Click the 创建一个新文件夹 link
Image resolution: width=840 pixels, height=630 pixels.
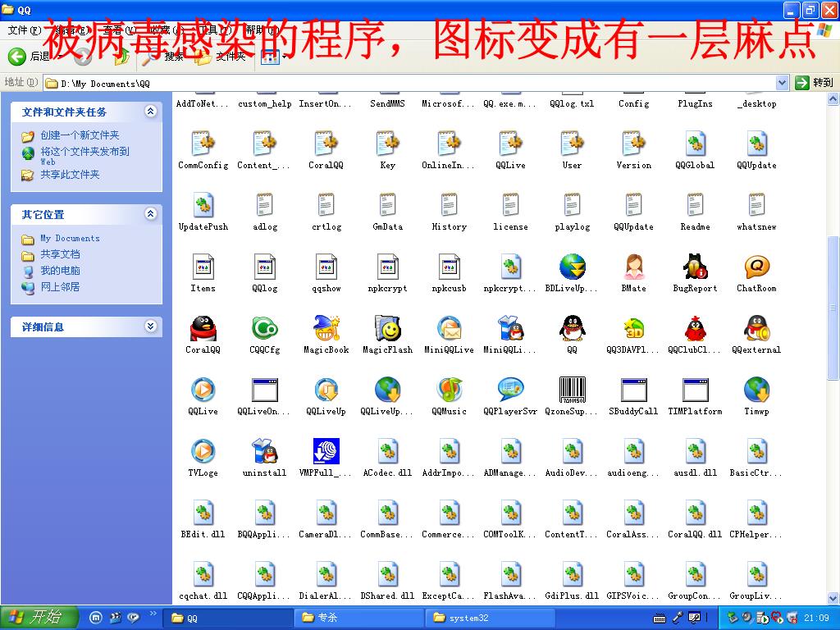[x=80, y=135]
